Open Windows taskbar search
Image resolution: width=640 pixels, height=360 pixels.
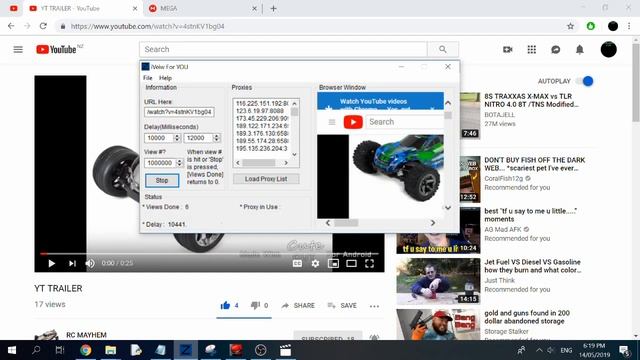pos(36,350)
